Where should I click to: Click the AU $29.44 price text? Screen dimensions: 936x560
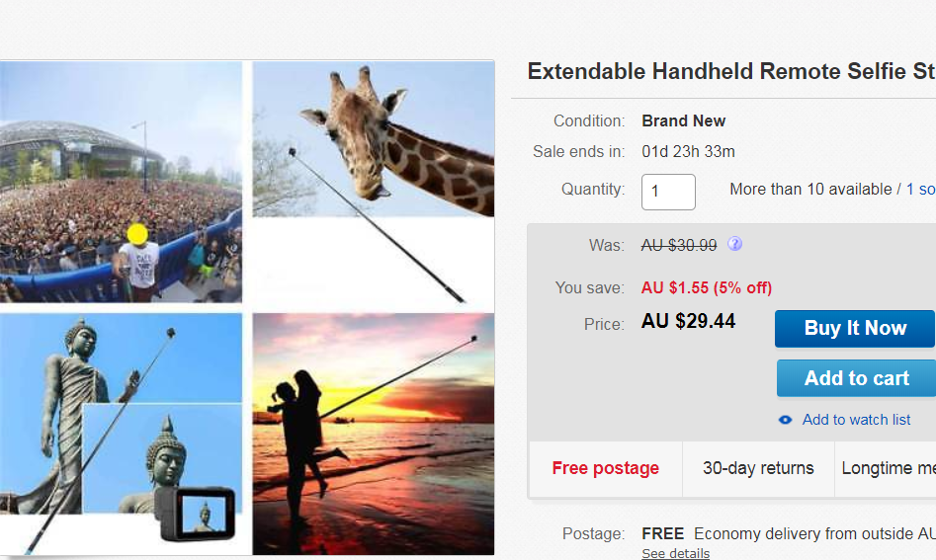(x=688, y=321)
